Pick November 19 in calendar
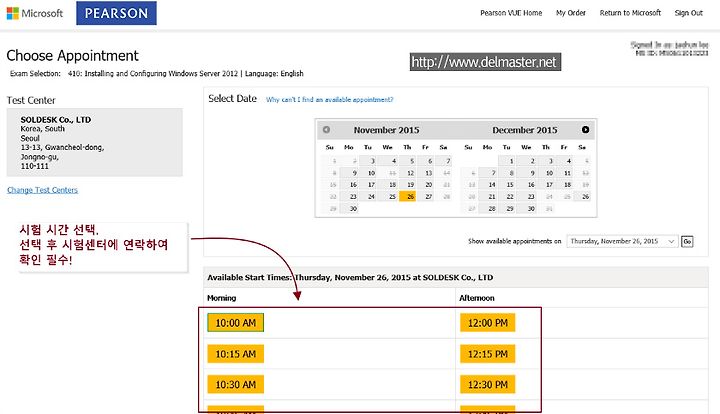720x414 pixels. (407, 185)
